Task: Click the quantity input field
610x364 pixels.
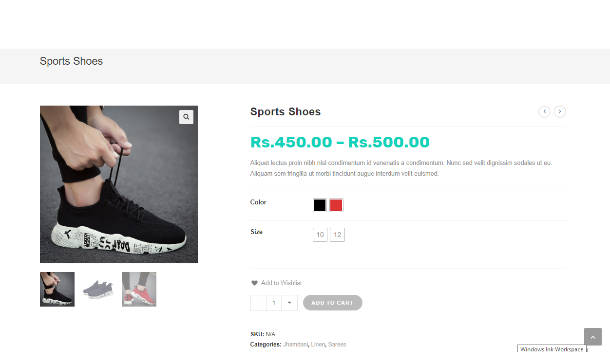Action: (x=274, y=303)
